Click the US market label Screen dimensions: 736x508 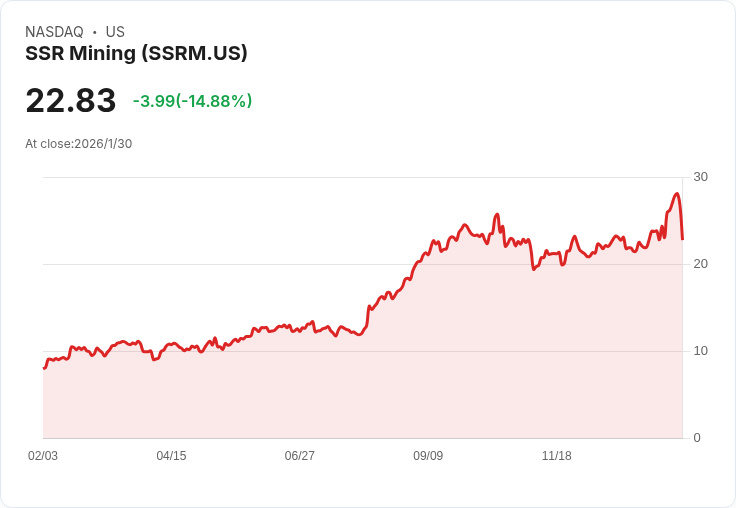pos(115,32)
